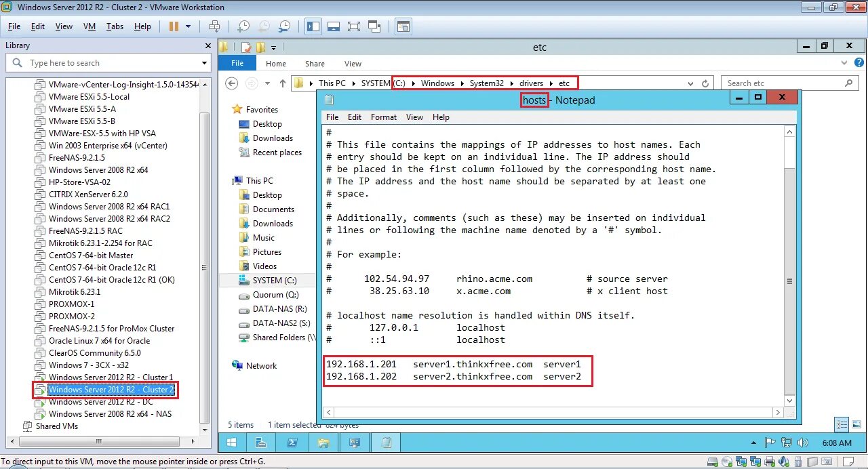Click drivers in address breadcrumb

532,83
